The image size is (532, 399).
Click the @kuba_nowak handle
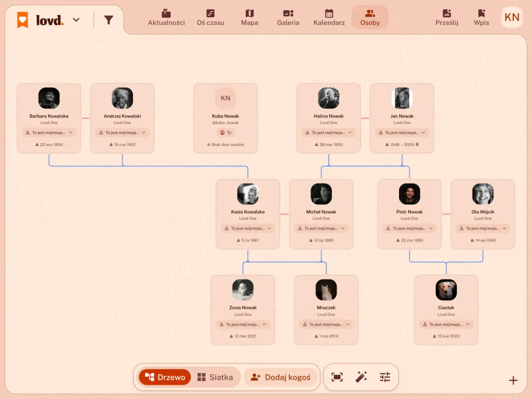click(225, 123)
